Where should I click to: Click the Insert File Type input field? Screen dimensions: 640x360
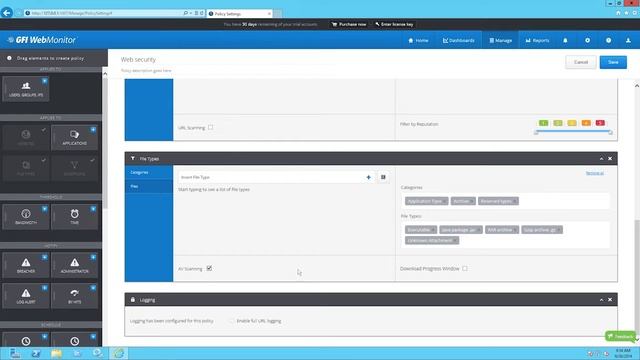pyautogui.click(x=271, y=177)
